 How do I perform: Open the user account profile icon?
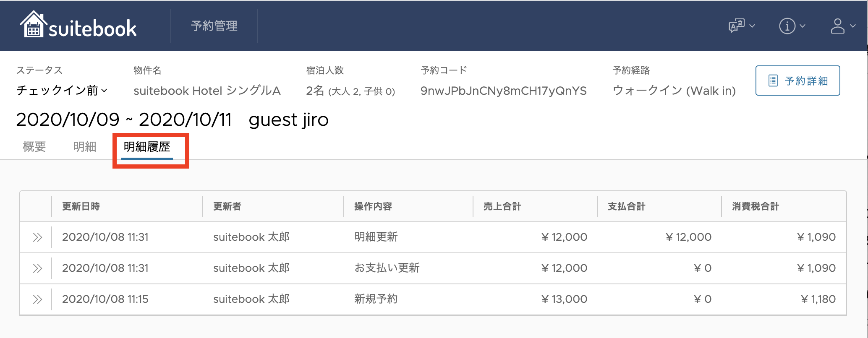837,26
